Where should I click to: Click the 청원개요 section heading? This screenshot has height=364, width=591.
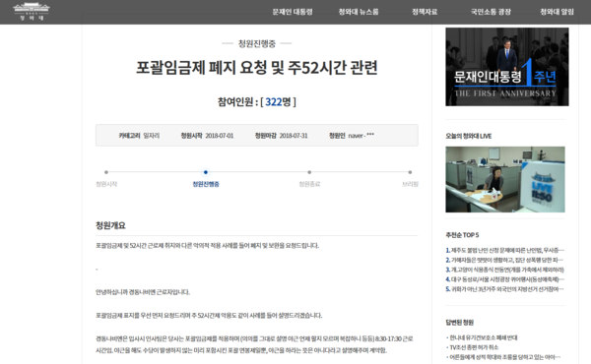click(x=110, y=225)
